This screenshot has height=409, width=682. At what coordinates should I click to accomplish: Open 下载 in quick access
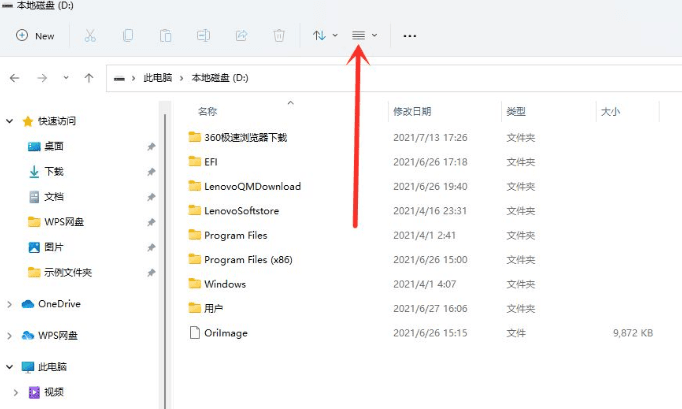click(x=53, y=171)
